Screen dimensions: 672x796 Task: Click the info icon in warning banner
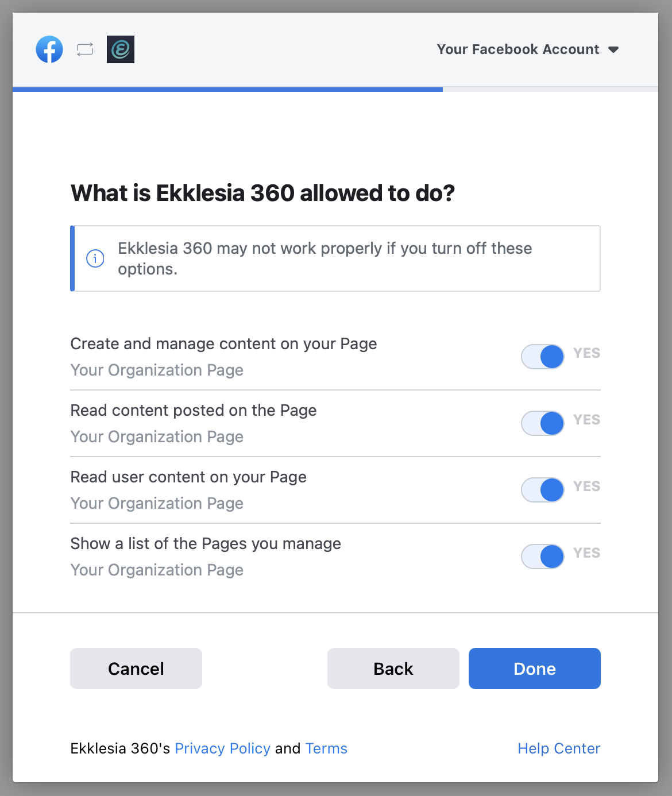tap(95, 258)
